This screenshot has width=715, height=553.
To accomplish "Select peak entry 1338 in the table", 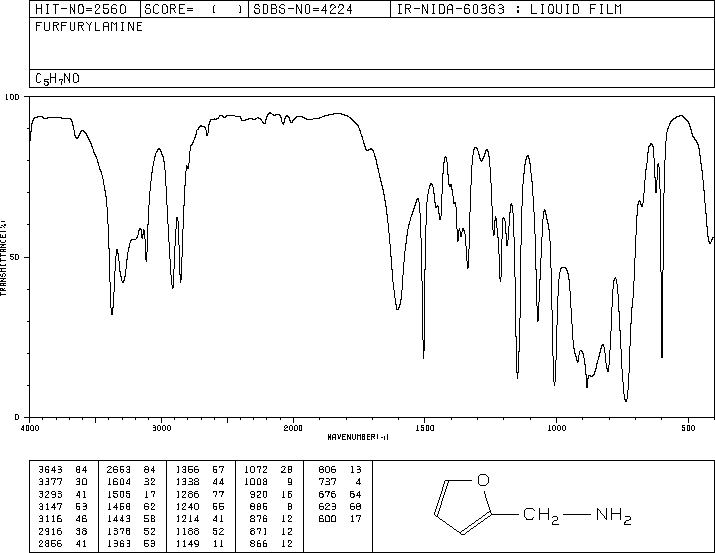I will point(187,482).
